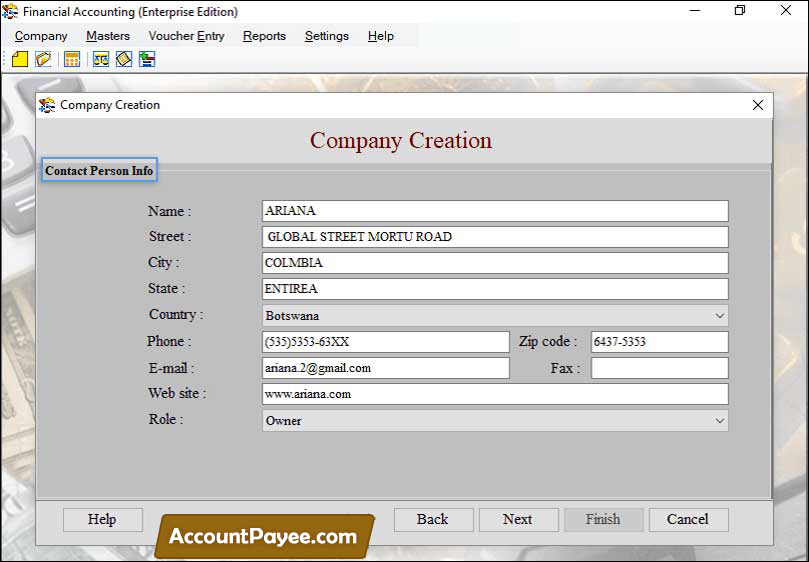Select the Contact Person Info tab
The width and height of the screenshot is (809, 562).
99,170
